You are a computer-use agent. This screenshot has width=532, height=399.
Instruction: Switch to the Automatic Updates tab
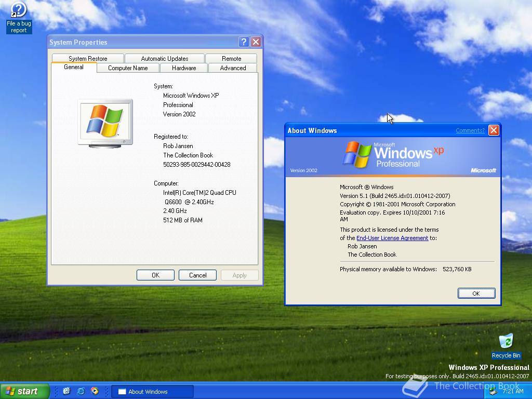pyautogui.click(x=165, y=58)
